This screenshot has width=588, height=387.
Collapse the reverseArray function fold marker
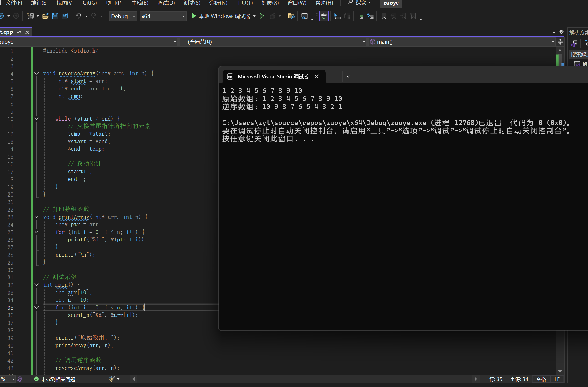37,74
